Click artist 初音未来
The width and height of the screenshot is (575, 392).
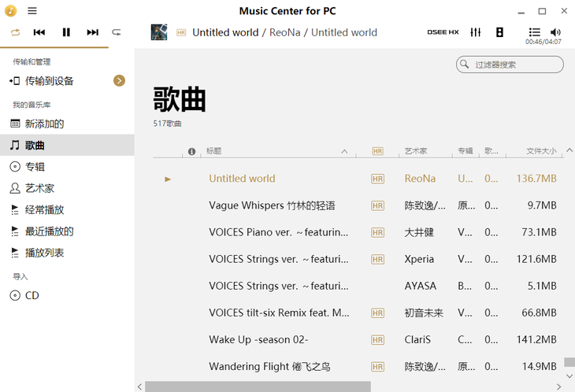424,312
